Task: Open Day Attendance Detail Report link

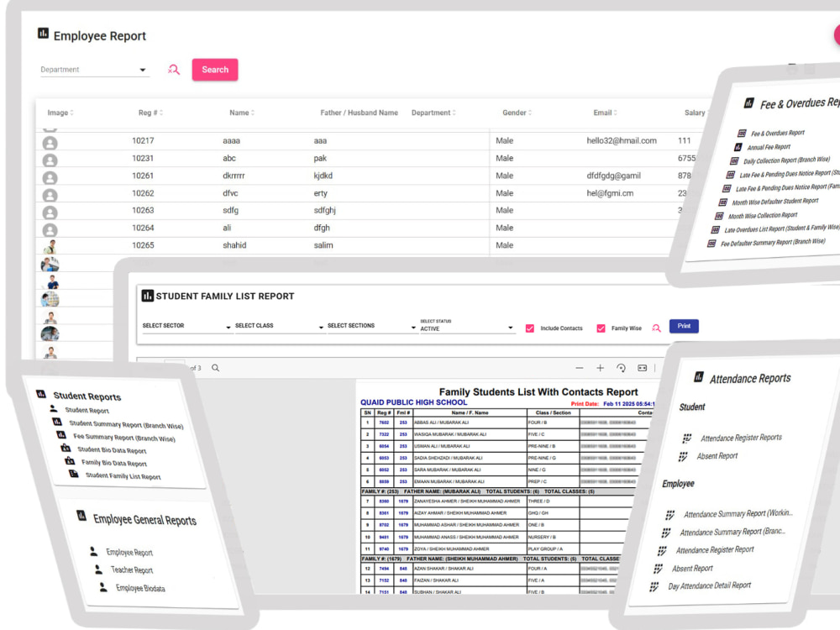Action: pos(709,586)
